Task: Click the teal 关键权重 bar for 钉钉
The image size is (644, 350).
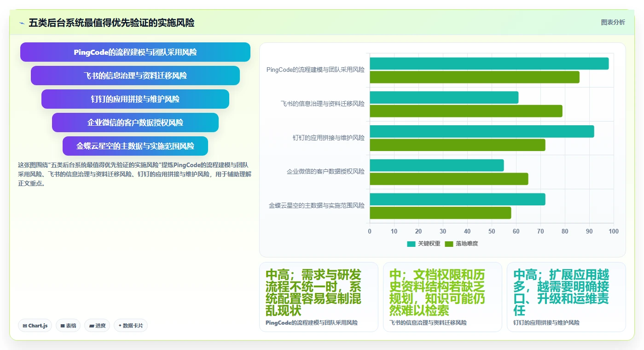Action: 482,131
